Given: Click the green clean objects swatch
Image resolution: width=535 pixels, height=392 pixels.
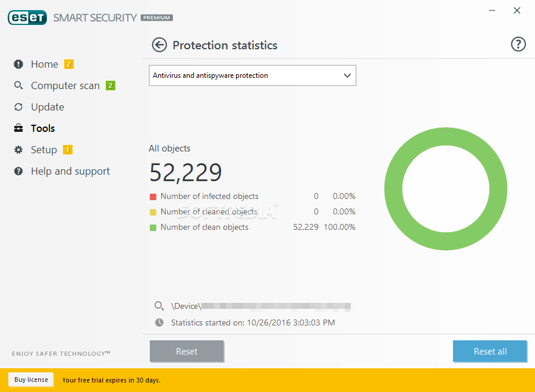Looking at the screenshot, I should click(x=153, y=227).
